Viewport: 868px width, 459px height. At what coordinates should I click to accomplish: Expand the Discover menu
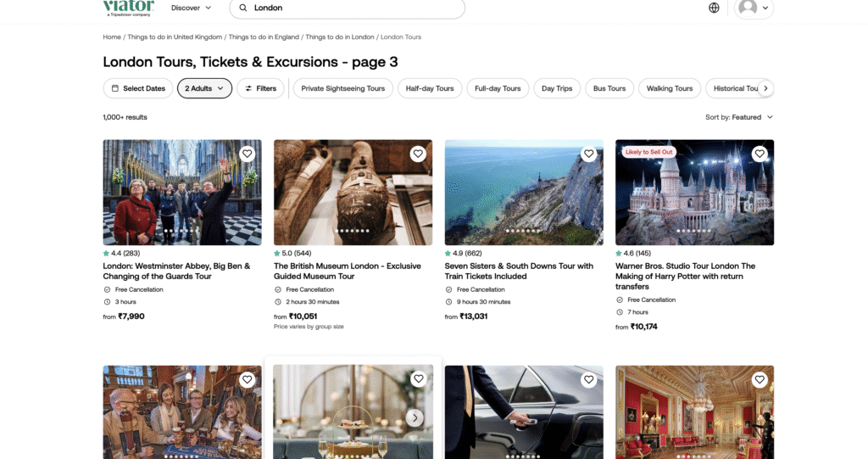tap(191, 8)
